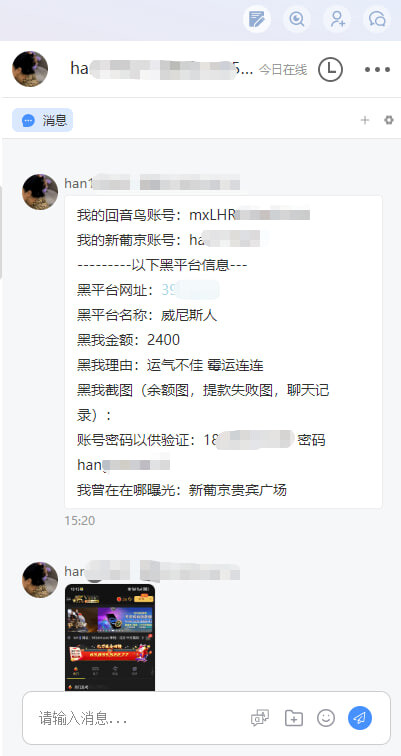This screenshot has width=401, height=756.
Task: Open the note editor icon in top bar
Action: pos(256,20)
